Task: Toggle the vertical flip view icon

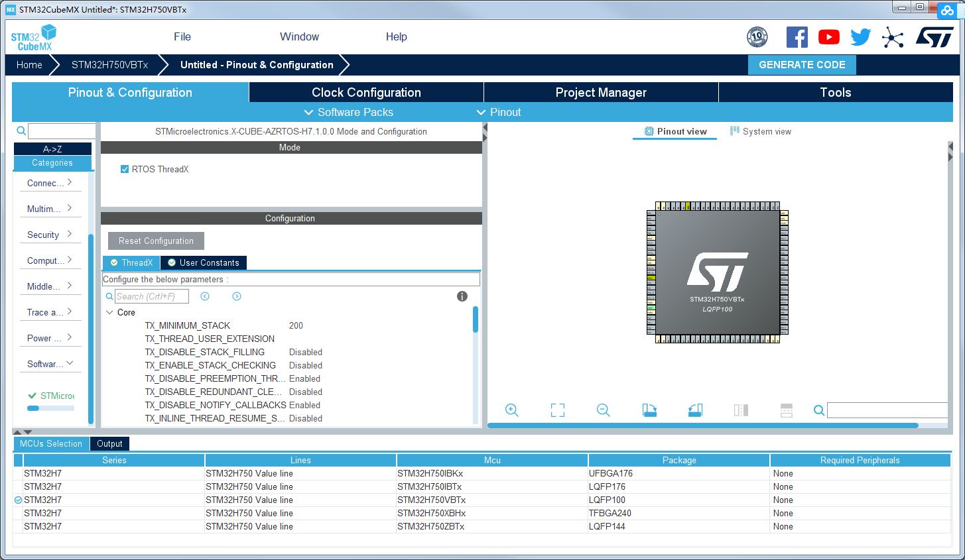Action: [x=741, y=410]
